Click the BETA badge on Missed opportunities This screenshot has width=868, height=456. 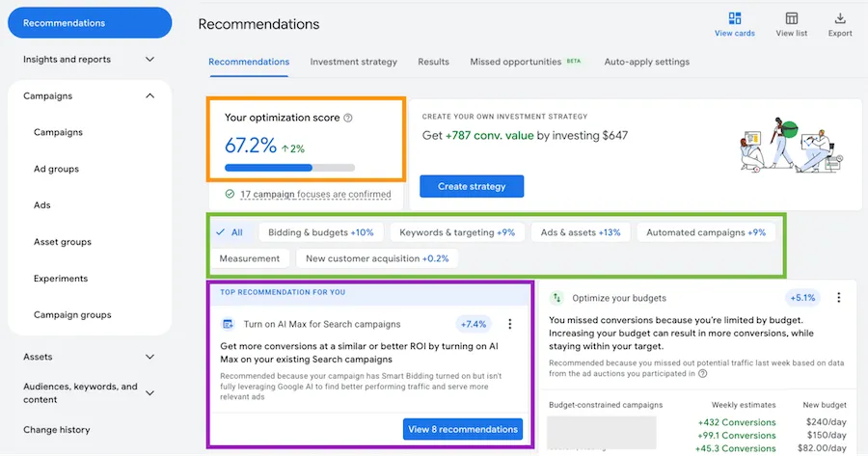click(x=574, y=62)
